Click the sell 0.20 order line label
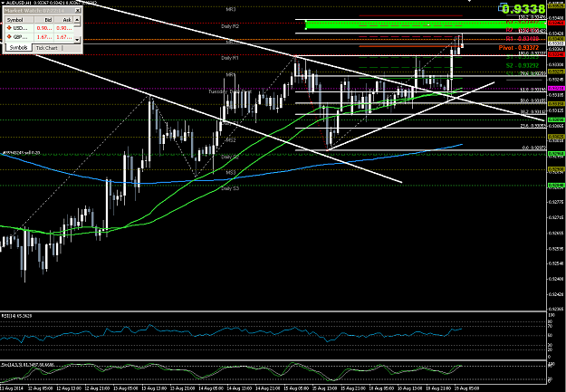 tap(22, 153)
